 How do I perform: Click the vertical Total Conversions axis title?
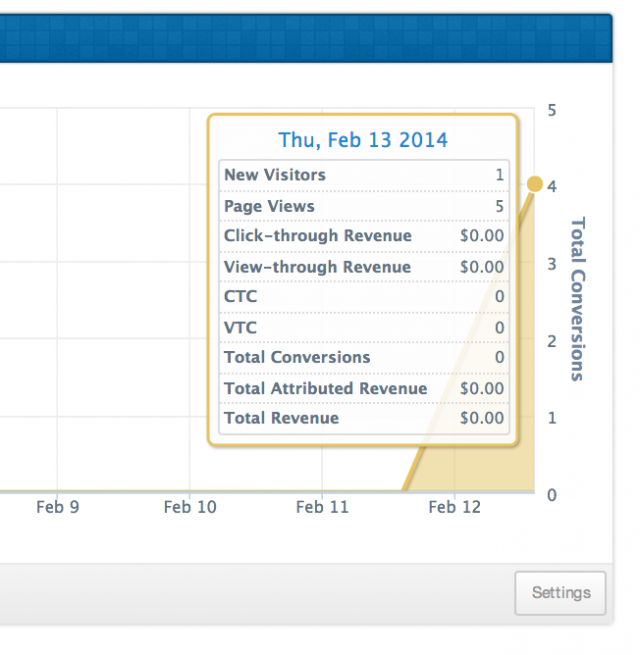tap(577, 299)
